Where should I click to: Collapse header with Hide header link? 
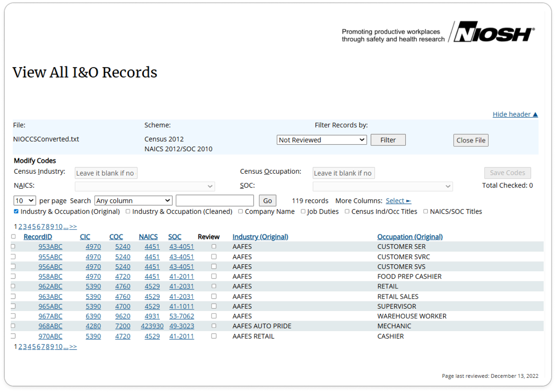515,114
